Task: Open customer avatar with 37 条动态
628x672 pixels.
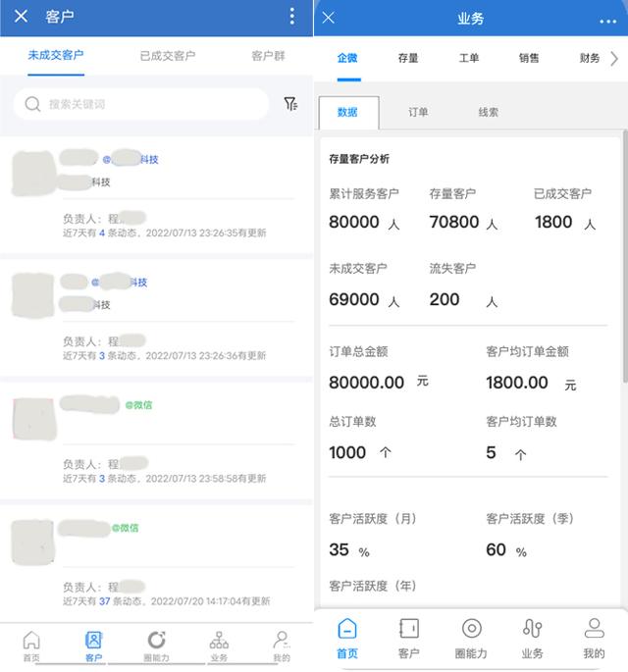Action: pyautogui.click(x=33, y=543)
